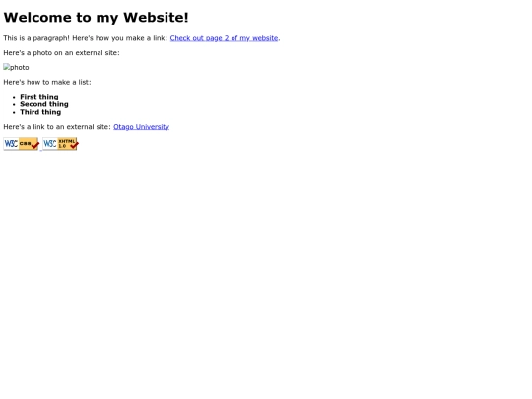Image resolution: width=532 pixels, height=399 pixels.
Task: Click the broken photo image icon
Action: point(7,67)
